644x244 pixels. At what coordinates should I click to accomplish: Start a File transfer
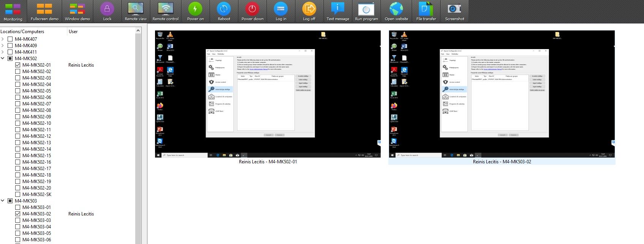[426, 11]
